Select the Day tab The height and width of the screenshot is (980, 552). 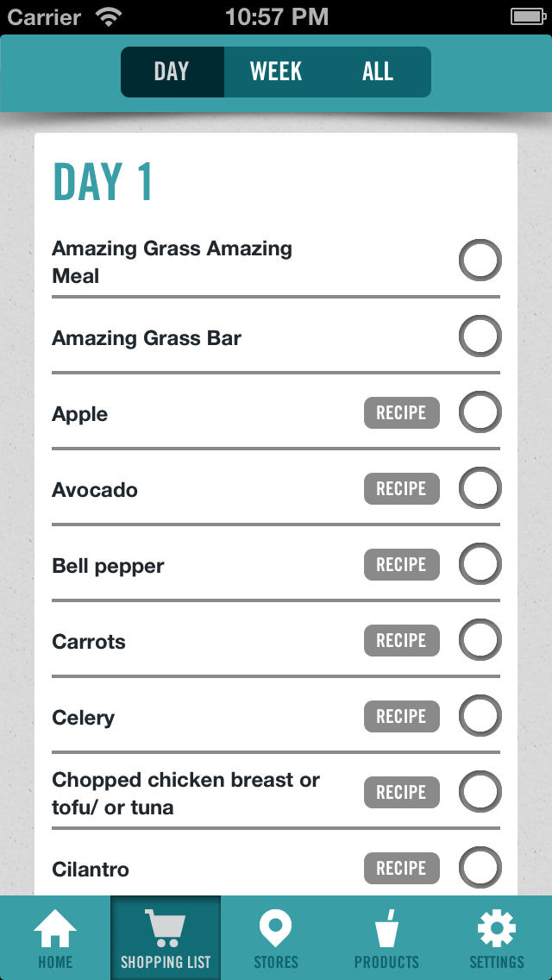tap(172, 72)
